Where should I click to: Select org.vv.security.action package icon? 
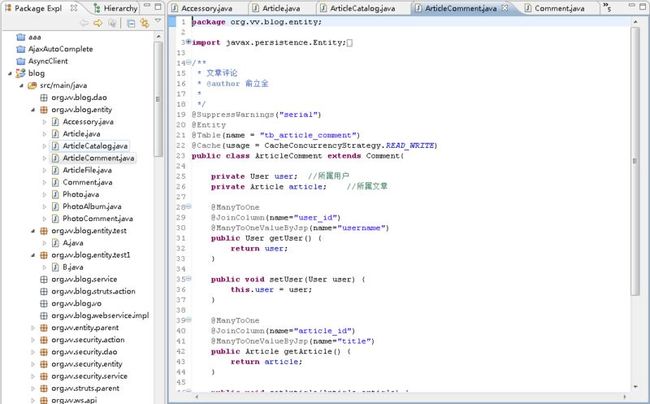44,340
